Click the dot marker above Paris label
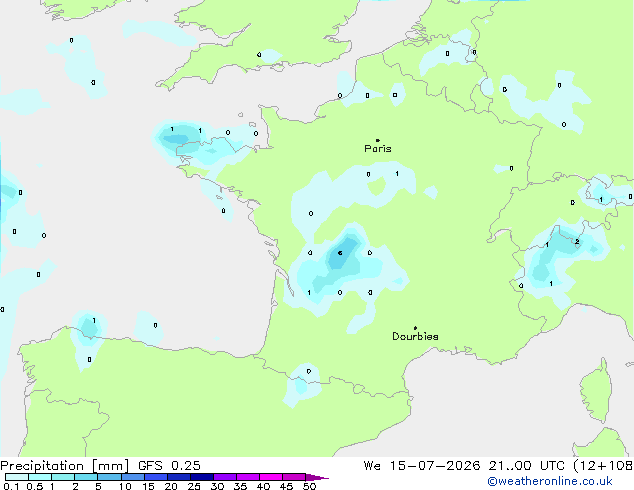This screenshot has width=634, height=490. [x=378, y=140]
